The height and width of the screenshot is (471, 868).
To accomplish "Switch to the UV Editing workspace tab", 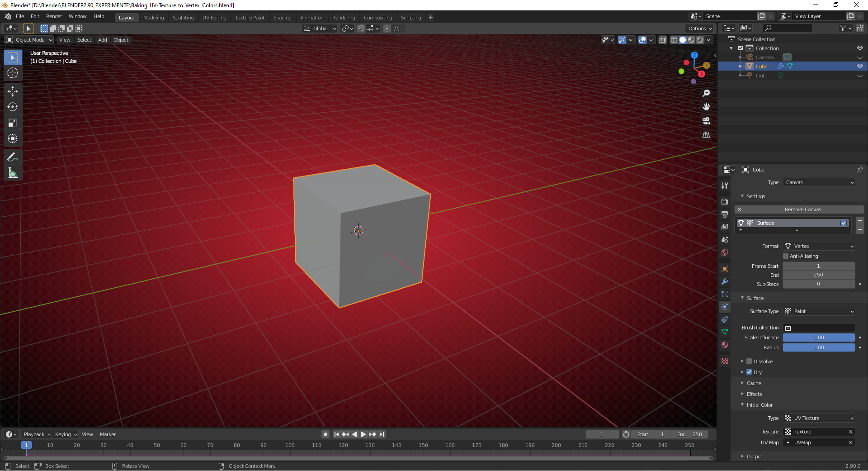I will [214, 18].
